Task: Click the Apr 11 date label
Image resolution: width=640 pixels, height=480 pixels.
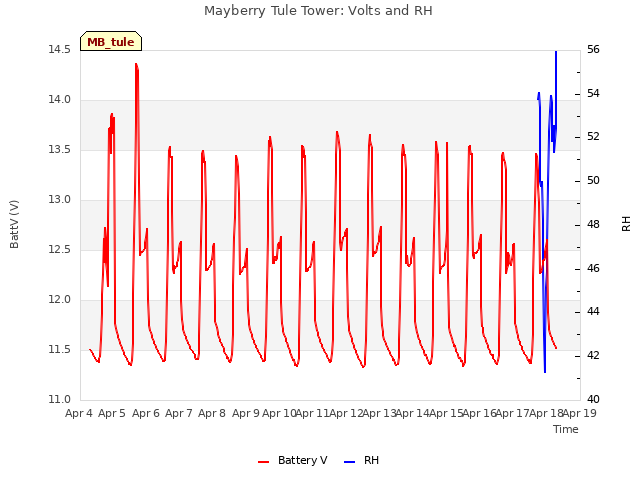Action: point(312,413)
